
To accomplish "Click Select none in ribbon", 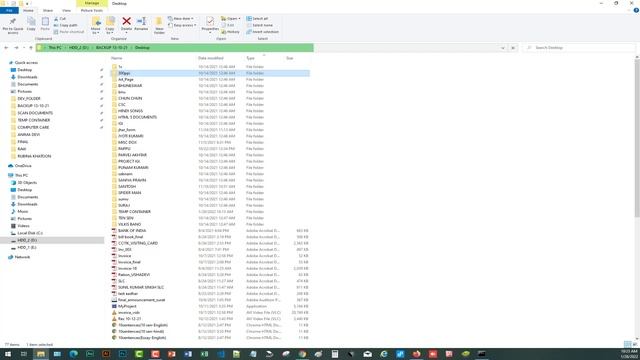I will pos(260,25).
